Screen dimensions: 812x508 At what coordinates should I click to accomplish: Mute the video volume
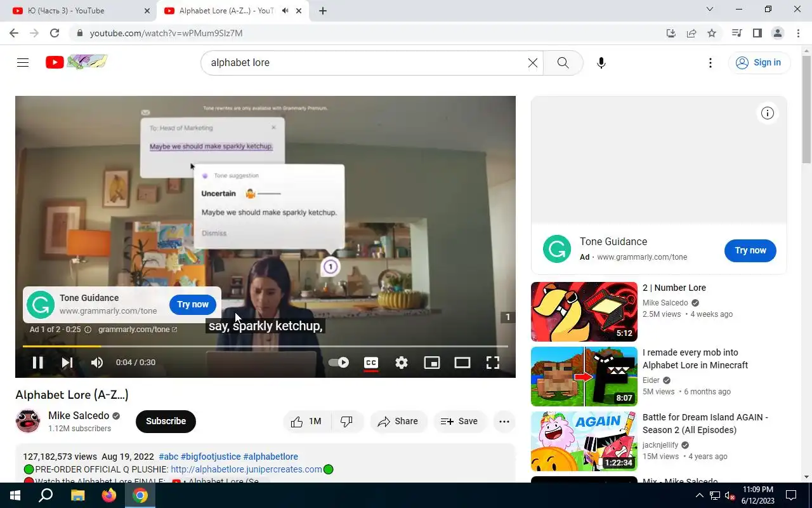[96, 363]
